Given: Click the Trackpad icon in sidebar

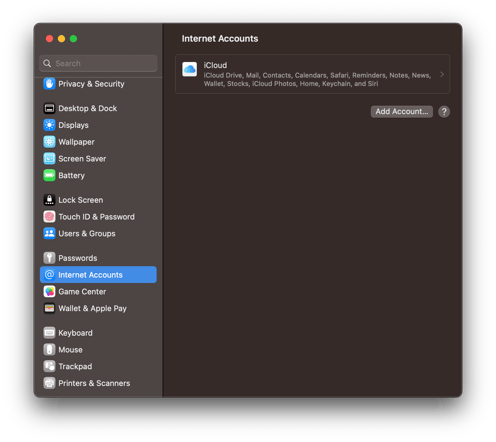Looking at the screenshot, I should pos(49,366).
